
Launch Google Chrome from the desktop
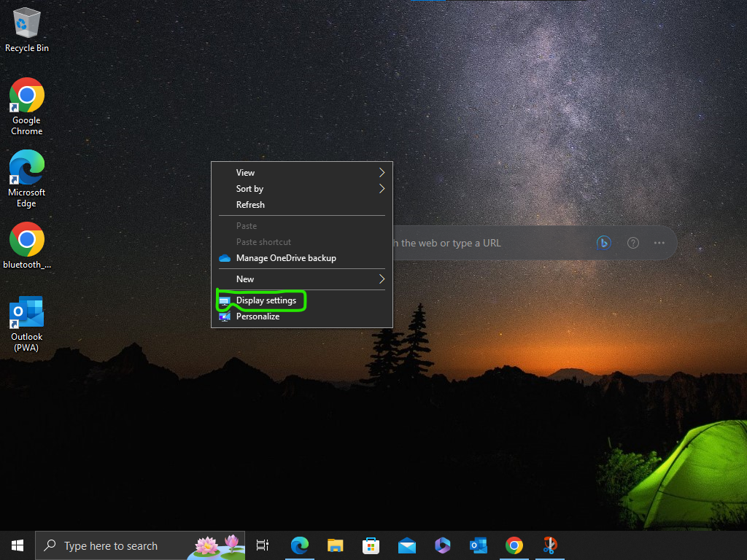click(26, 95)
